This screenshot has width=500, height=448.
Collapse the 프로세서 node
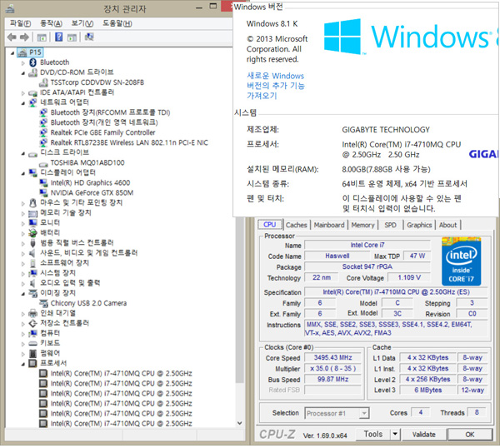pyautogui.click(x=23, y=364)
